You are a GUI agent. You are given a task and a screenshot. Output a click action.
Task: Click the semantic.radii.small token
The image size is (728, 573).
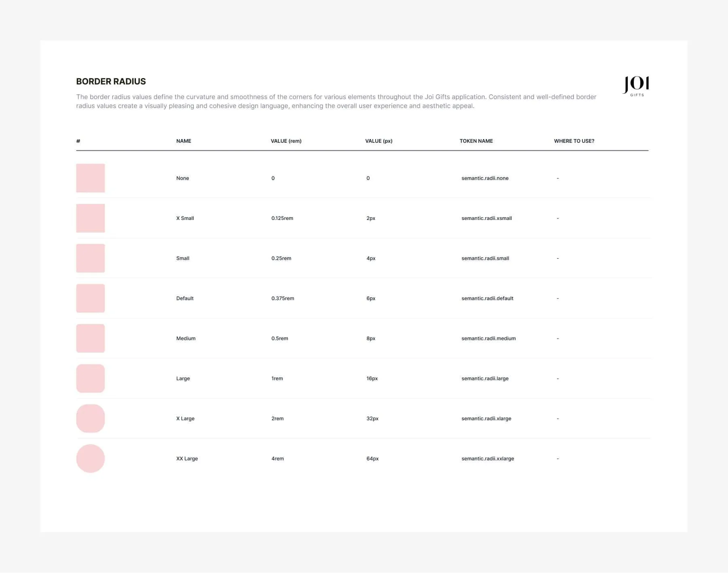485,258
